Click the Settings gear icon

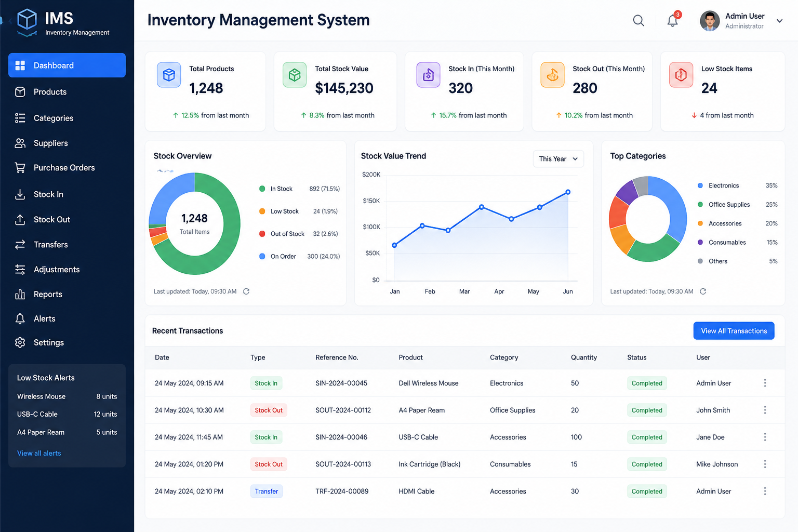pyautogui.click(x=20, y=342)
